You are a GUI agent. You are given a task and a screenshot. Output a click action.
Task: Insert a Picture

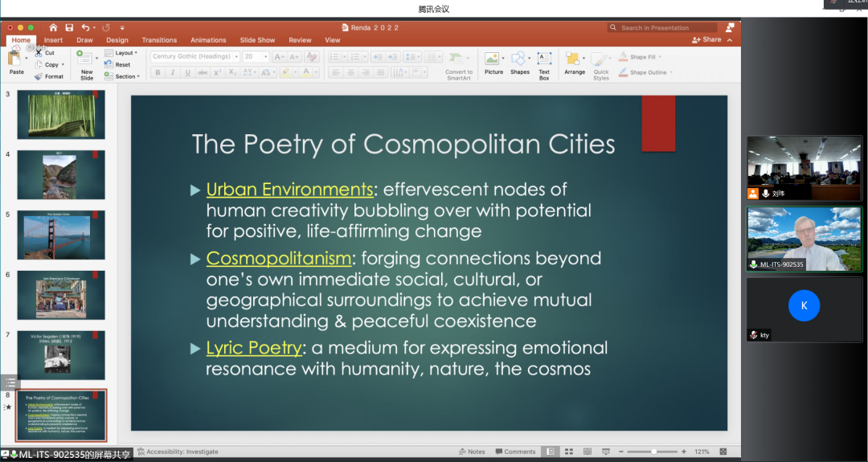(x=493, y=63)
